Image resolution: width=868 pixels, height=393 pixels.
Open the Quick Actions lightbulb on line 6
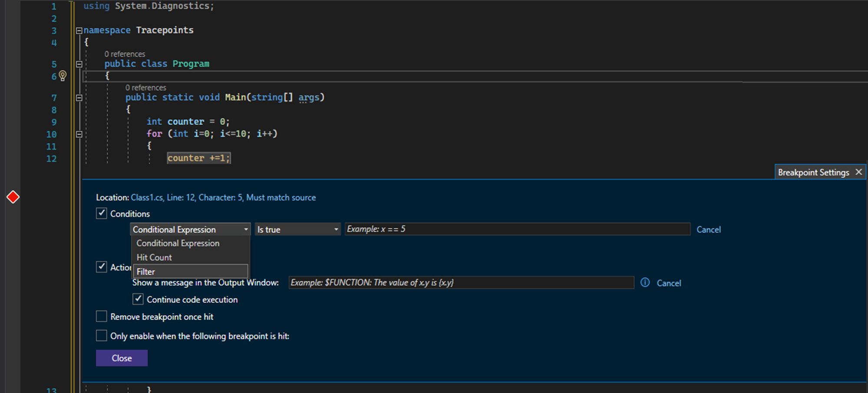[62, 76]
